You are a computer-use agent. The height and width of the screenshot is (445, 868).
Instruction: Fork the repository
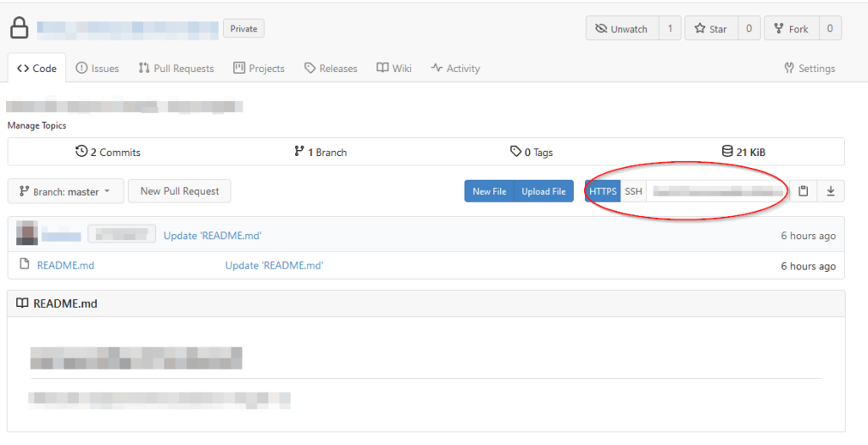790,29
